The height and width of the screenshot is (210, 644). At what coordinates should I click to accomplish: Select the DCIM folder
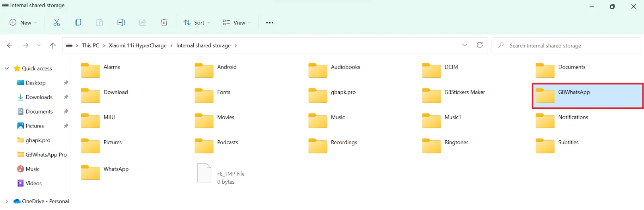440,71
